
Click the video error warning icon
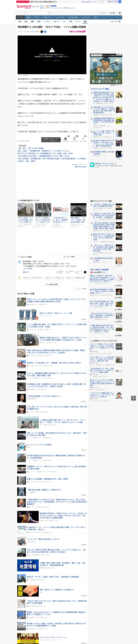click(x=52, y=50)
